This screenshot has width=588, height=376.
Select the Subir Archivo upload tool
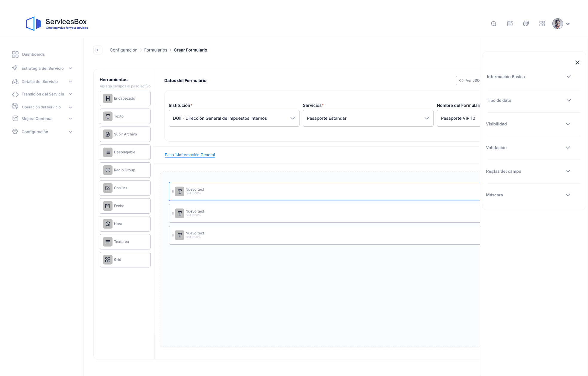tap(125, 134)
